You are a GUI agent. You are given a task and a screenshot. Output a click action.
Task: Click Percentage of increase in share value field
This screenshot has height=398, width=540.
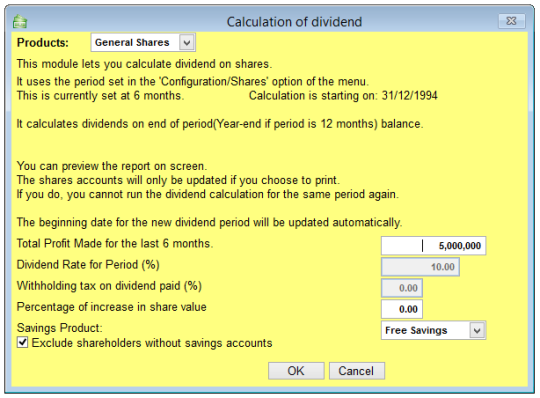point(402,309)
